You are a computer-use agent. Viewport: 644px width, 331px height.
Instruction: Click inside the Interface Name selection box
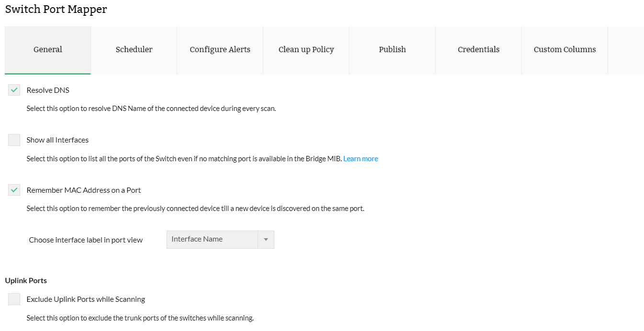tap(211, 239)
